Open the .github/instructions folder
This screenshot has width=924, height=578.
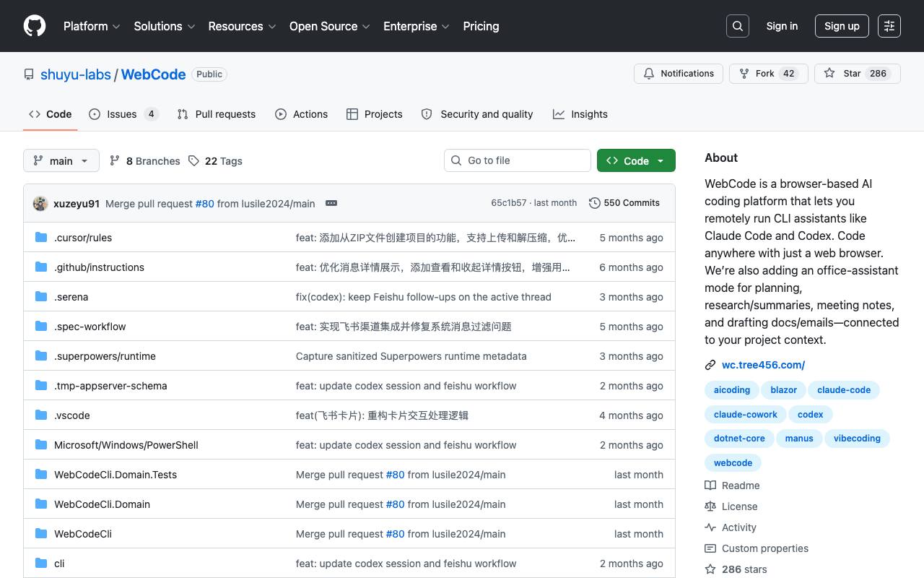pyautogui.click(x=99, y=267)
